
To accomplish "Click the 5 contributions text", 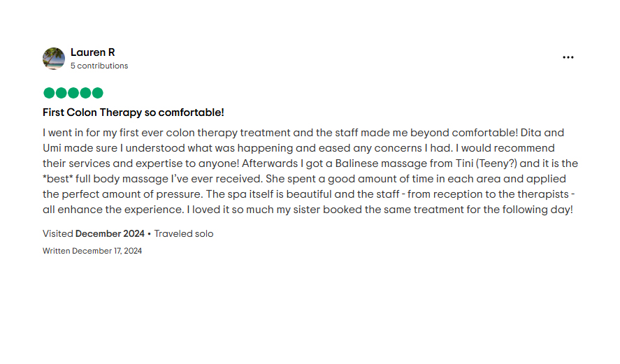I will tap(99, 66).
